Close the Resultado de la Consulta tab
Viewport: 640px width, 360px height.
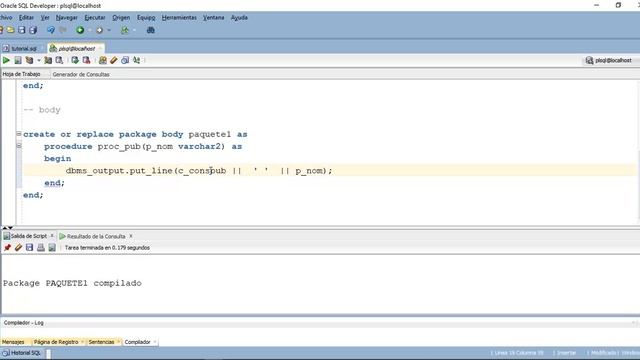[x=131, y=236]
